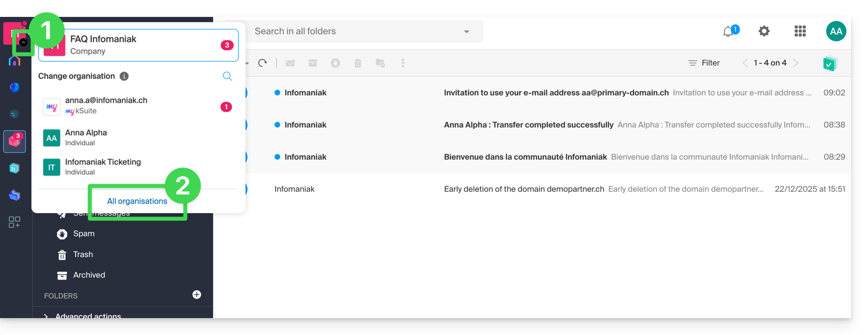Expand the search options dropdown arrow
Image resolution: width=868 pixels, height=335 pixels.
[467, 32]
